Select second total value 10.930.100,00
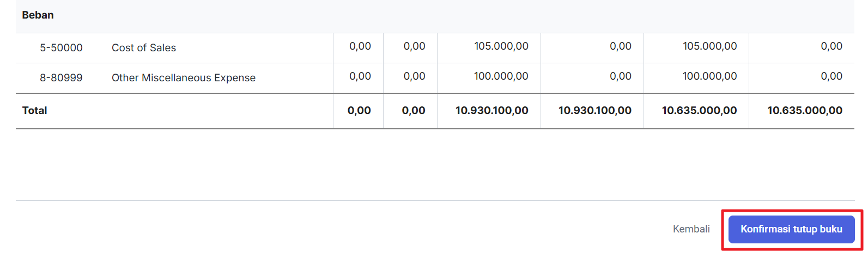This screenshot has width=868, height=257. point(595,110)
